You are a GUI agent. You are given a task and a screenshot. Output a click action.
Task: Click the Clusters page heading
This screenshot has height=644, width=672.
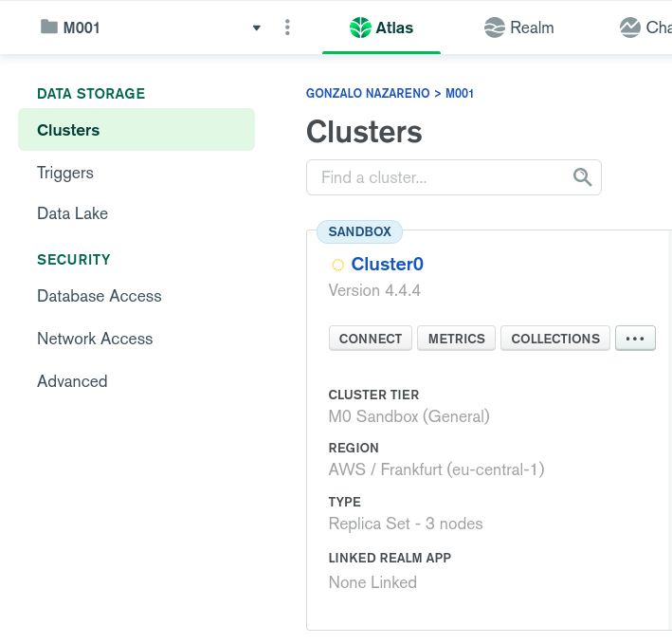pyautogui.click(x=364, y=131)
